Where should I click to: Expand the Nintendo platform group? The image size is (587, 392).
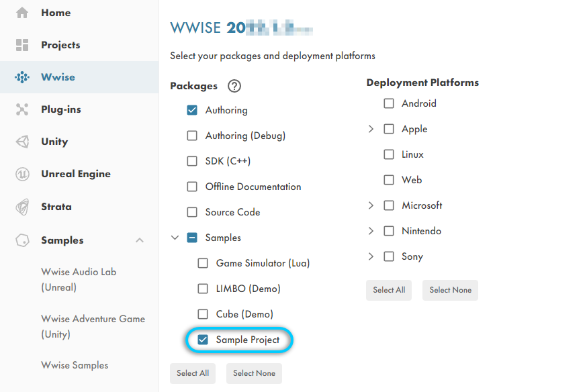click(371, 231)
